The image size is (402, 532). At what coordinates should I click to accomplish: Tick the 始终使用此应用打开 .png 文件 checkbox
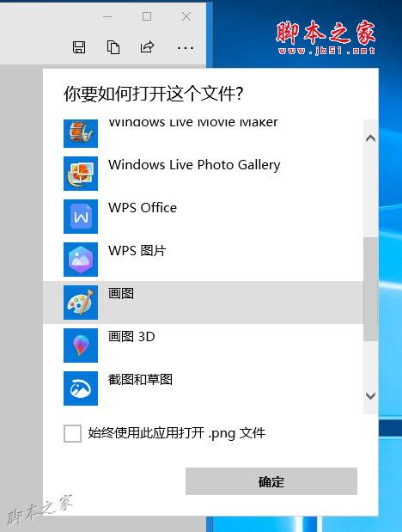point(72,433)
